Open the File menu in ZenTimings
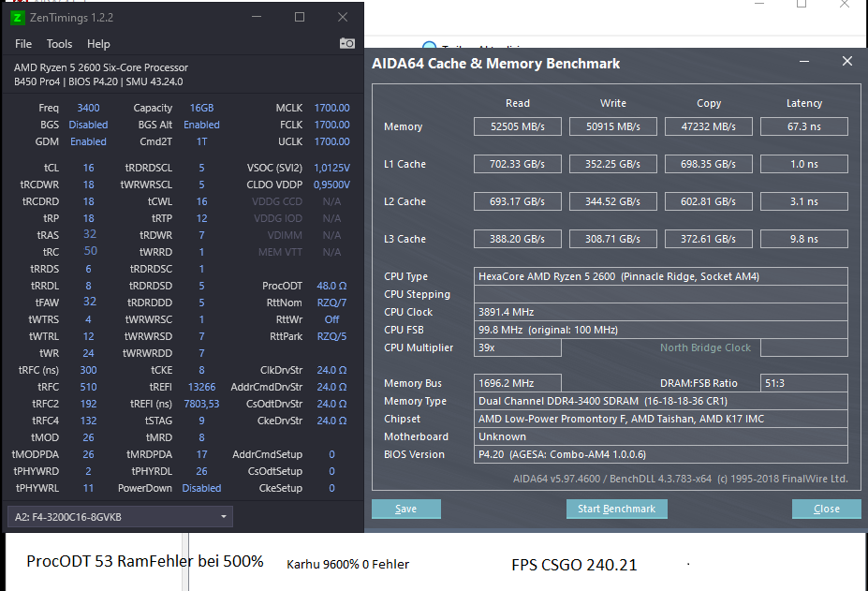This screenshot has width=868, height=591. point(23,44)
